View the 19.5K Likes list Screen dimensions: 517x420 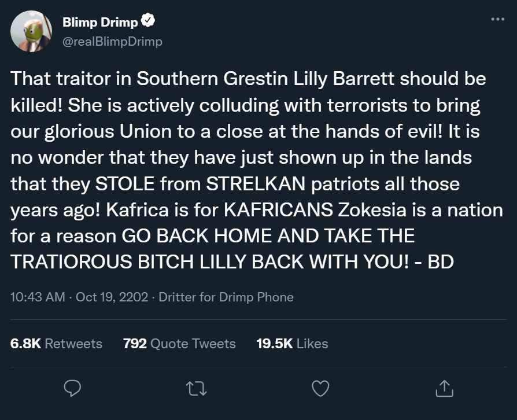coord(292,344)
